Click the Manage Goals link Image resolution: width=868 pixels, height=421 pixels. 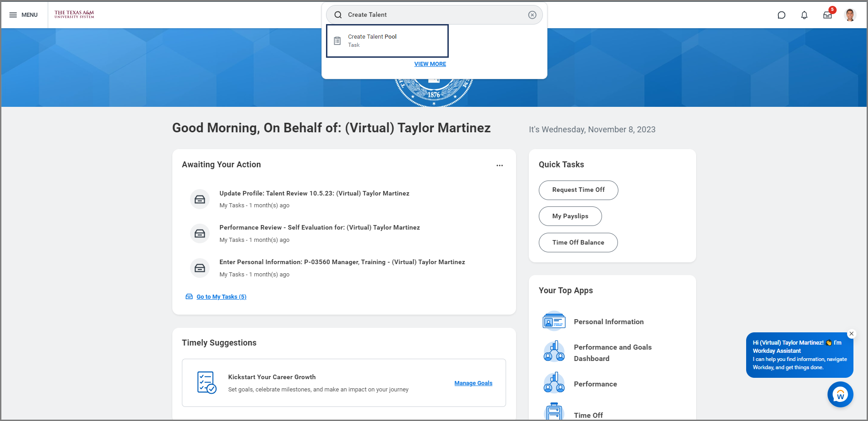tap(473, 383)
